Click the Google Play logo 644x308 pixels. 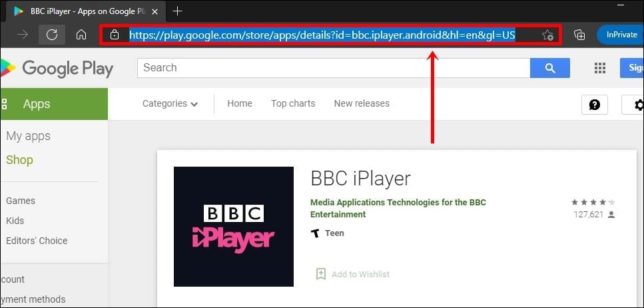[57, 68]
